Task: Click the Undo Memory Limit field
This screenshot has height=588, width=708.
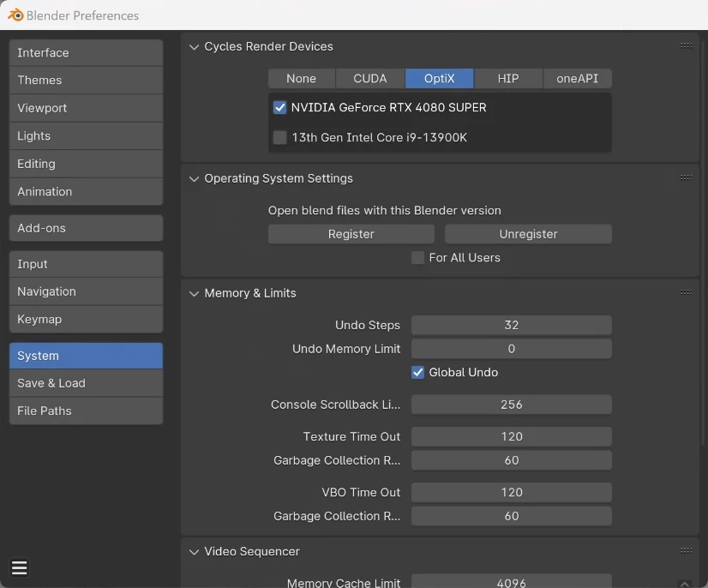Action: pyautogui.click(x=512, y=349)
